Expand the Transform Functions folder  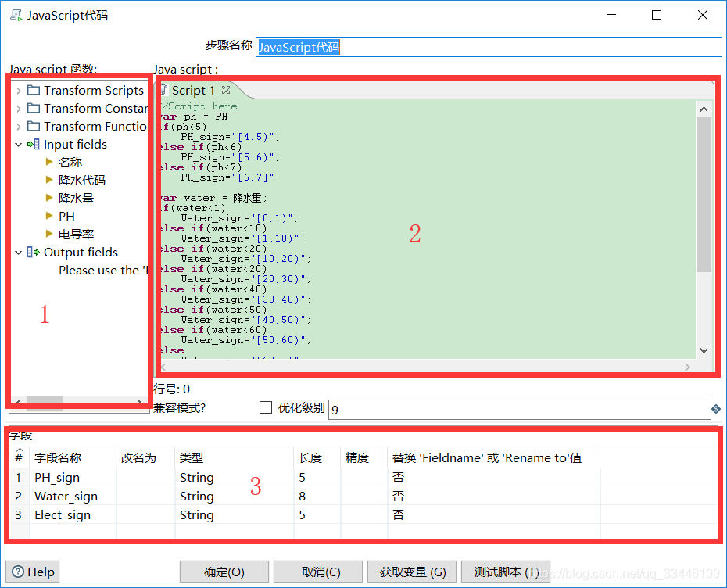coord(19,127)
